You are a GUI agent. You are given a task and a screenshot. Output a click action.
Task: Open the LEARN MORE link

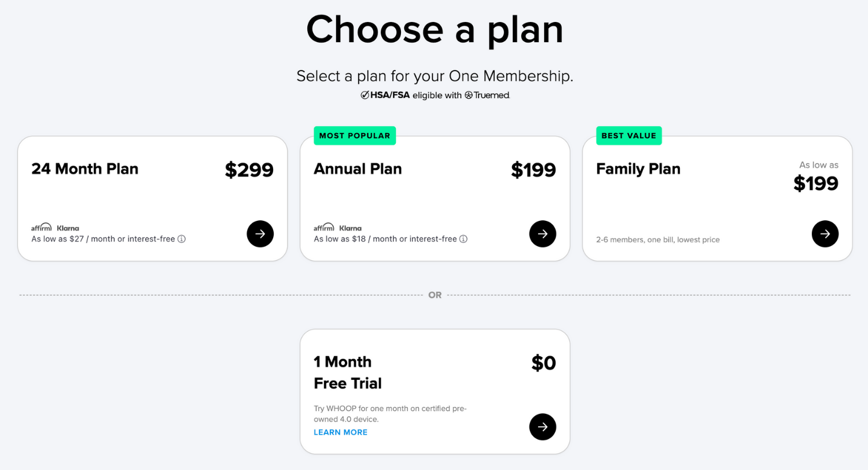tap(340, 432)
